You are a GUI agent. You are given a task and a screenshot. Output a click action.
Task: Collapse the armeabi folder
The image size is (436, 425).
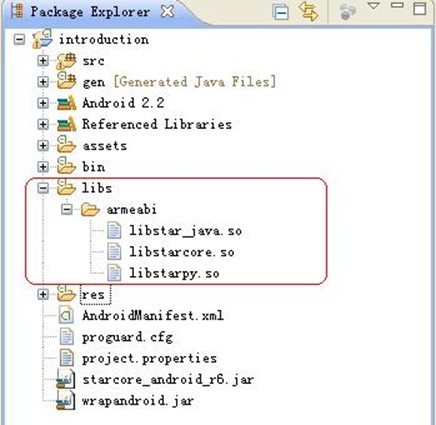point(67,210)
